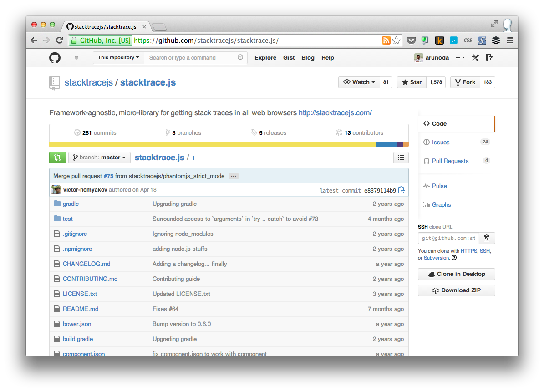This screenshot has width=544, height=392.
Task: Fork the repository
Action: click(x=465, y=82)
